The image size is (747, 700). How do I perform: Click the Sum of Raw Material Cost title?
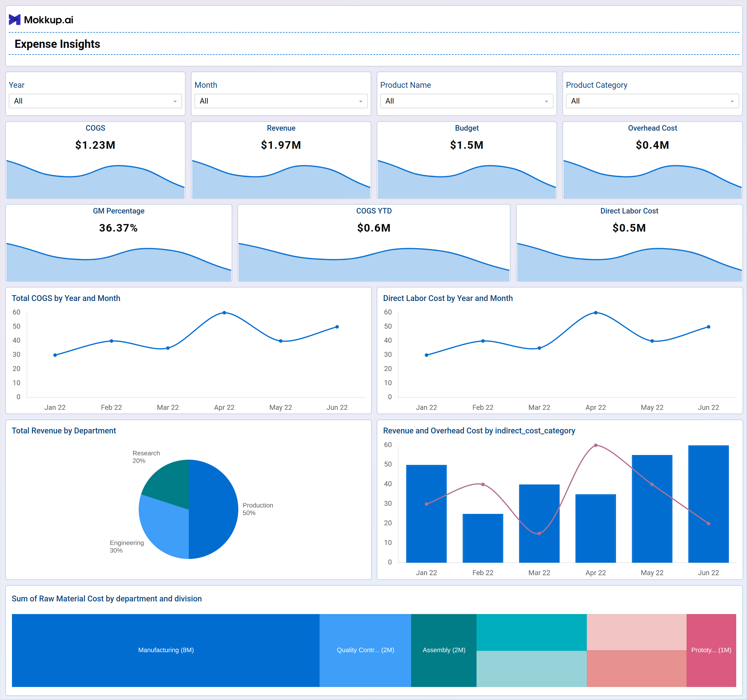click(x=106, y=598)
